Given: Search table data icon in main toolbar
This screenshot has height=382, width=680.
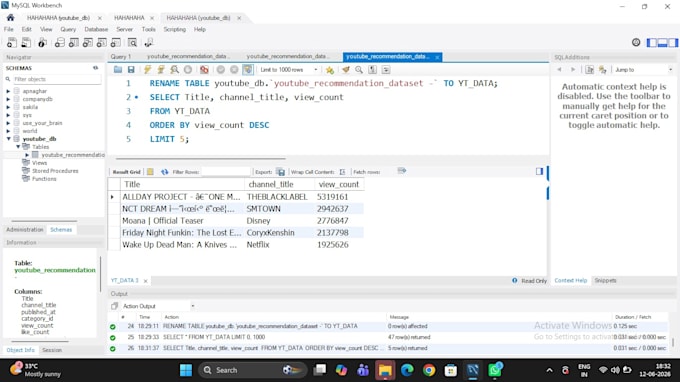Looking at the screenshot, I should tap(132, 42).
